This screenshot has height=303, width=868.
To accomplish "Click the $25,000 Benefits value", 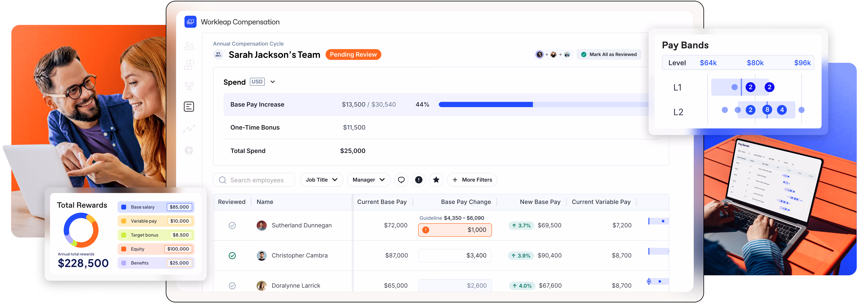I will [x=179, y=263].
